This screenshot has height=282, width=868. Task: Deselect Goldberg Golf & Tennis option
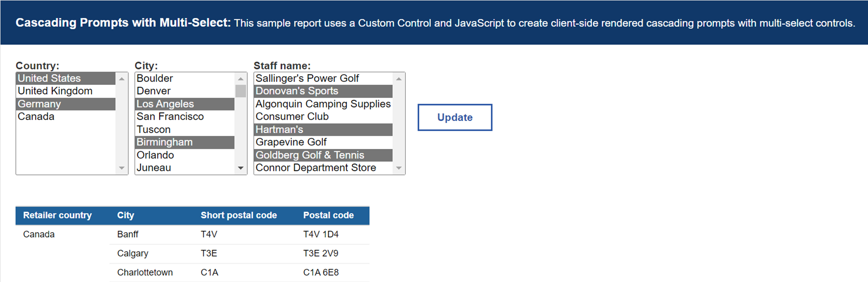[x=310, y=155]
